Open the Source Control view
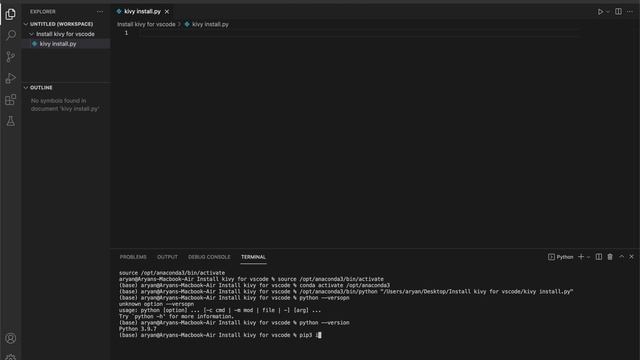Viewport: 640px width, 360px height. [11, 57]
